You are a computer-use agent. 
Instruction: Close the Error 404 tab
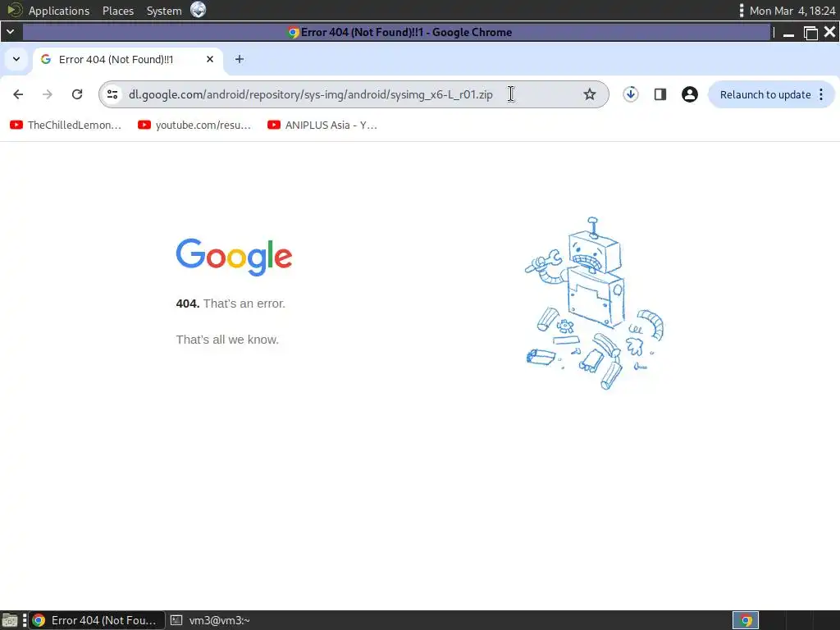coord(210,59)
